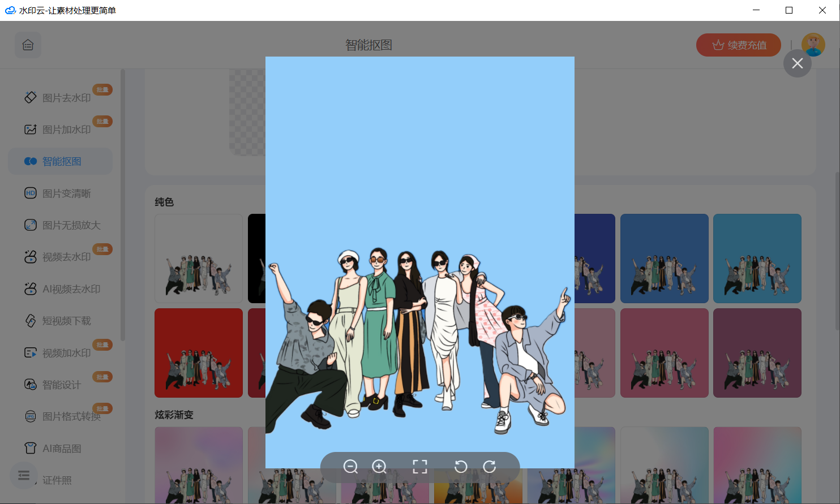Go to home via the house icon
This screenshot has width=840, height=504.
point(28,45)
